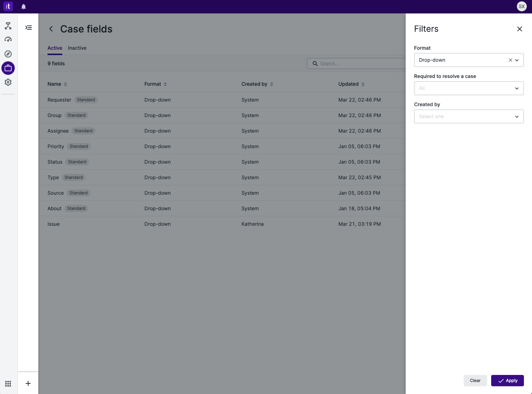Open the workflows icon in sidebar
Viewport: 532px width, 394px height.
tap(8, 26)
